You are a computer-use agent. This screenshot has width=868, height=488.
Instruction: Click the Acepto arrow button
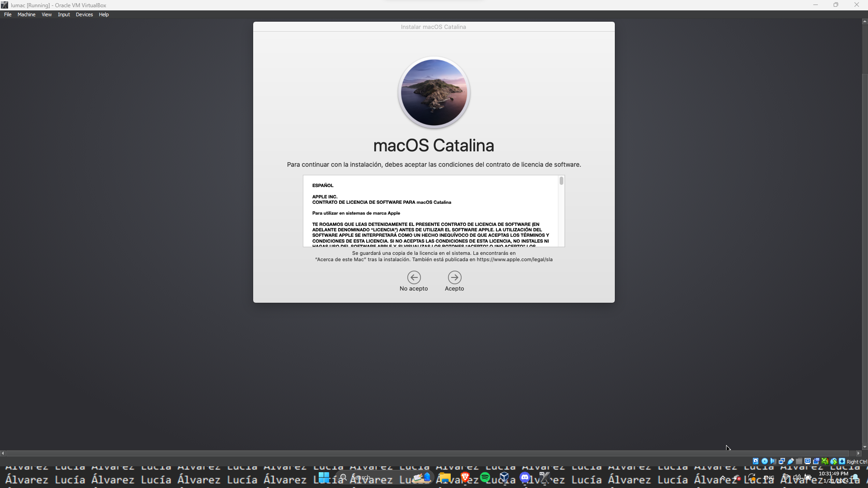(454, 277)
